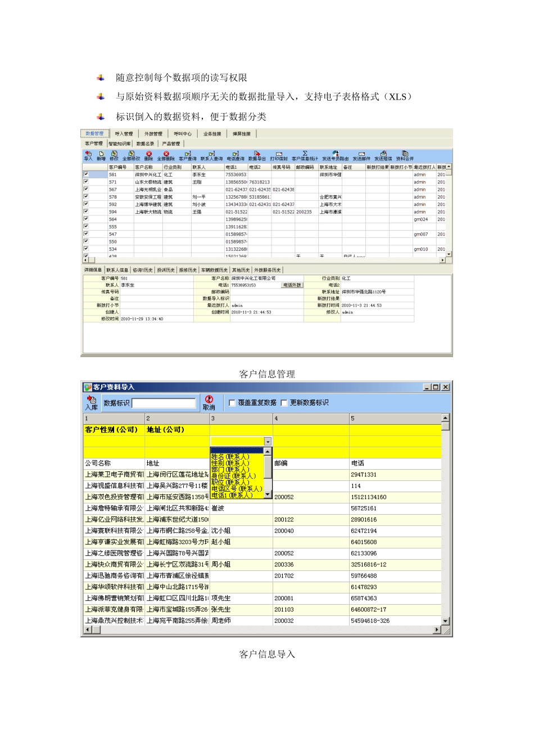Image resolution: width=534 pixels, height=756 pixels.
Task: Click the 客户资料导入 window title icon
Action: point(87,387)
